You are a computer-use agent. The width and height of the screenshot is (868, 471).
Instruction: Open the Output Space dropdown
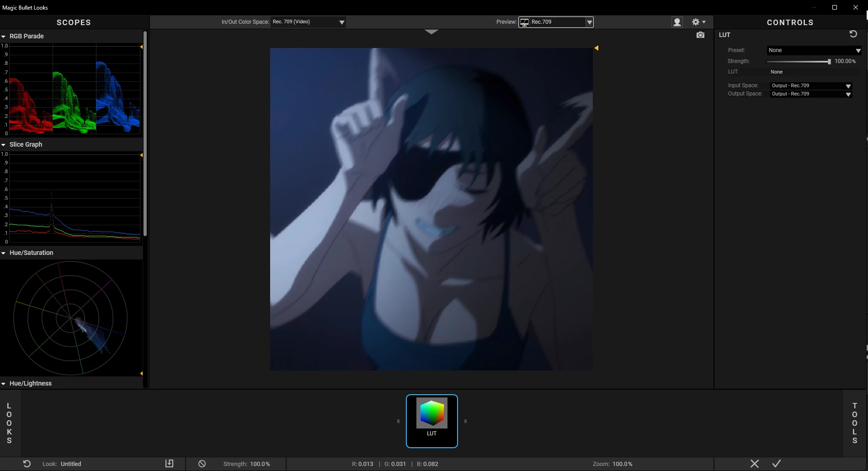pos(811,94)
